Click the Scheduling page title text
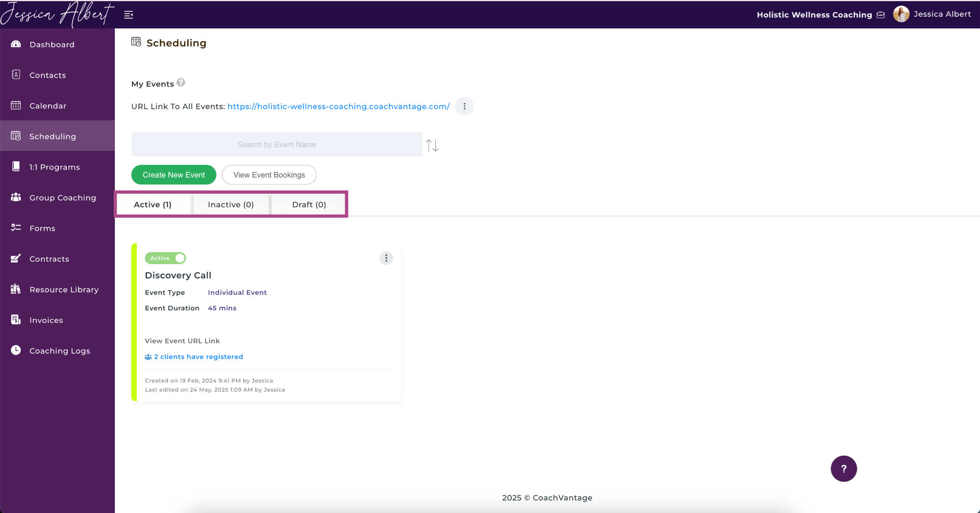The width and height of the screenshot is (980, 513). pyautogui.click(x=176, y=43)
